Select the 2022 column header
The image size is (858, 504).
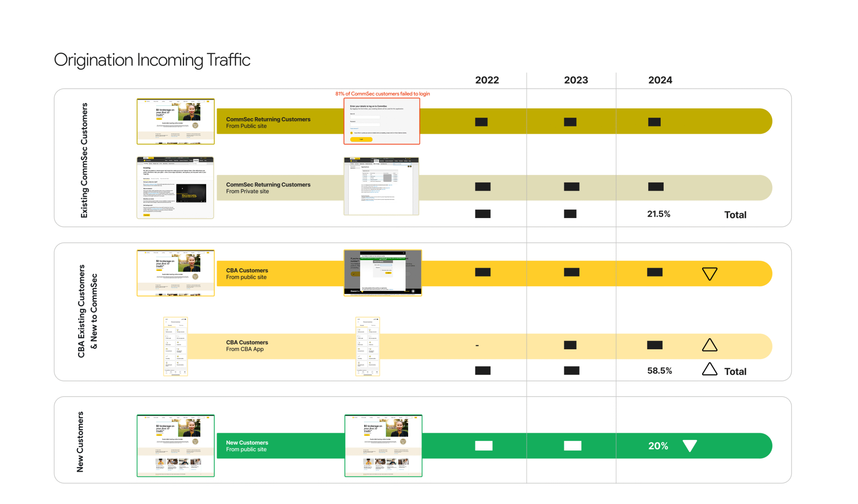pyautogui.click(x=487, y=80)
